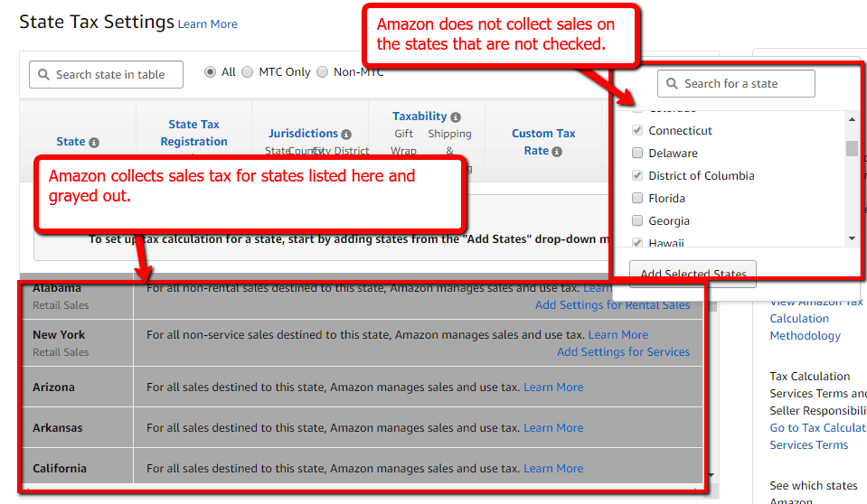Image resolution: width=867 pixels, height=504 pixels.
Task: Click the Taxability info icon
Action: pyautogui.click(x=456, y=117)
